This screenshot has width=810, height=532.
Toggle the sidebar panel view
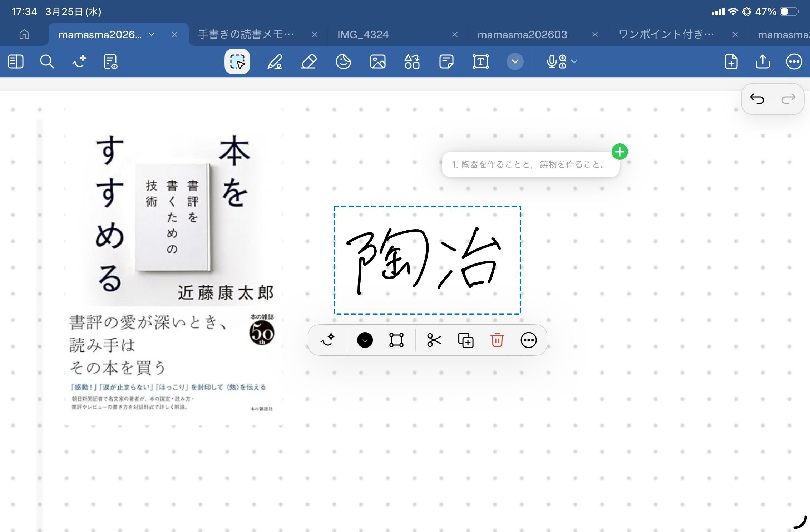pos(16,61)
